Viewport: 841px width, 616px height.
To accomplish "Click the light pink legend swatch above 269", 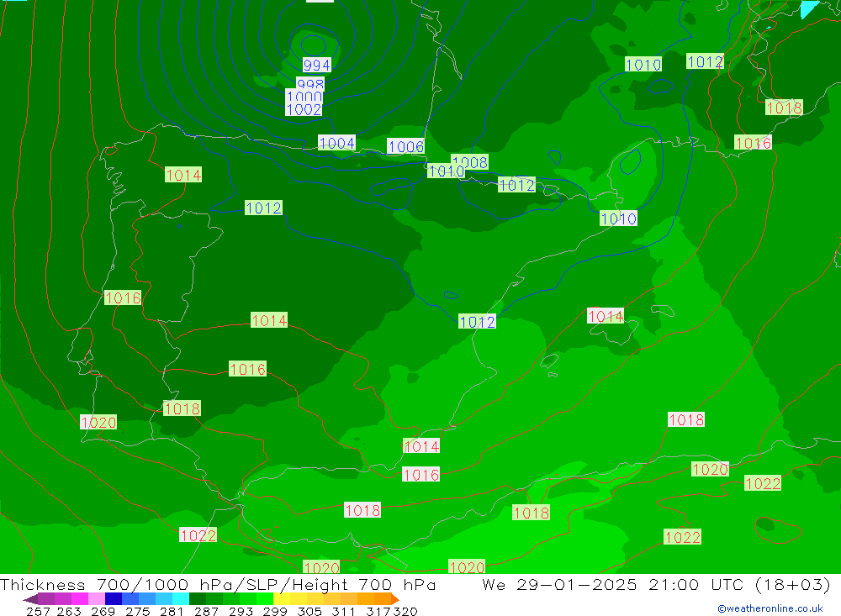I will click(97, 599).
